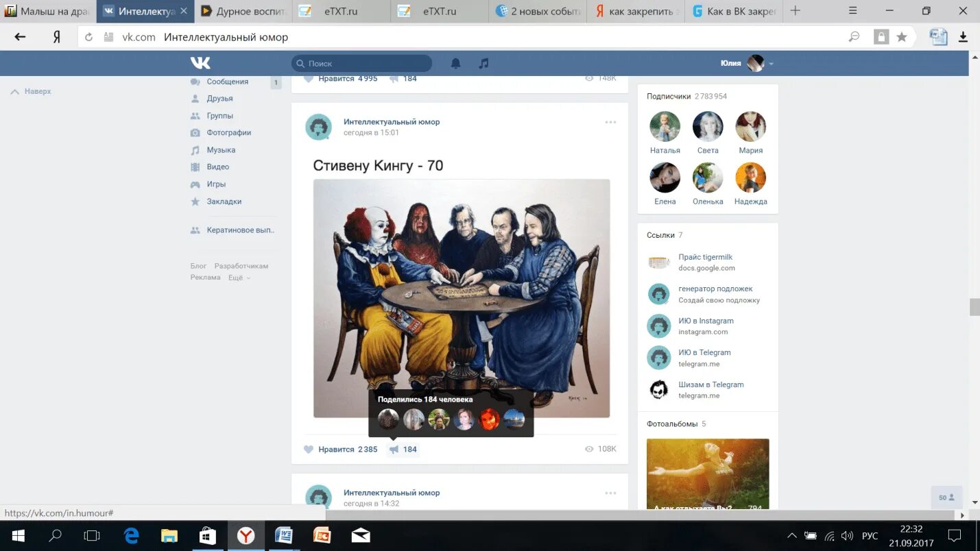Click the Видео film icon
Viewport: 980px width, 551px height.
(195, 167)
